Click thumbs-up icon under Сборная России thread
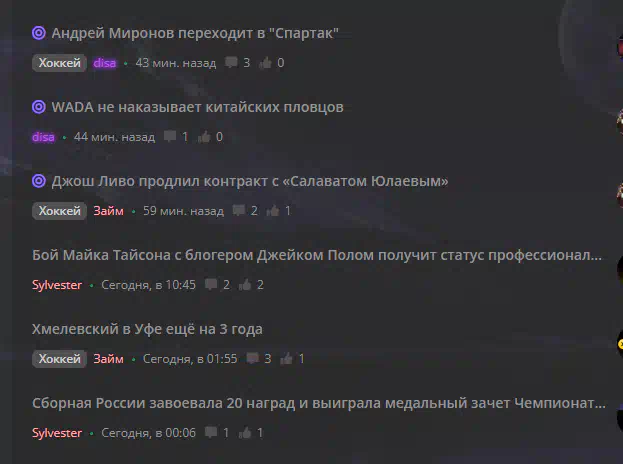 [x=245, y=432]
